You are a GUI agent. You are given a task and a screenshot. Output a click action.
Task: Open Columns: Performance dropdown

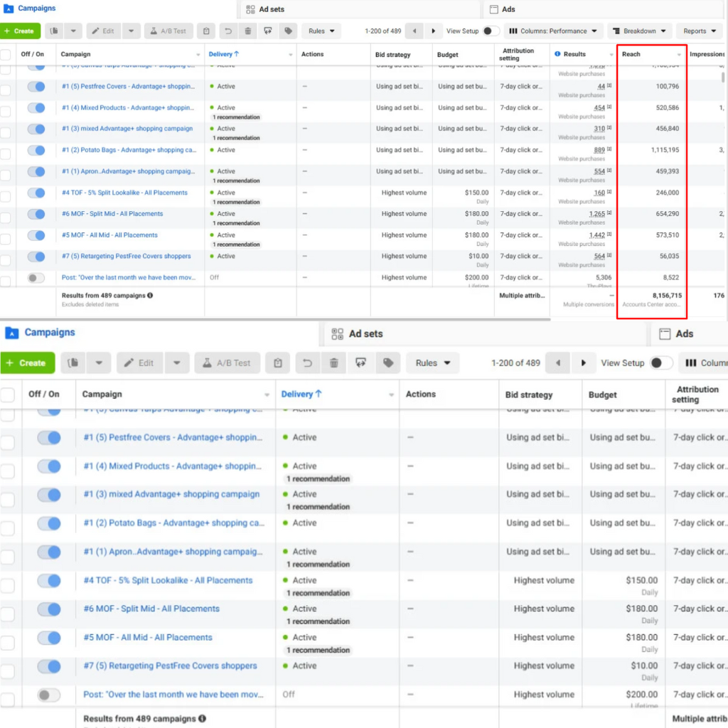click(553, 31)
